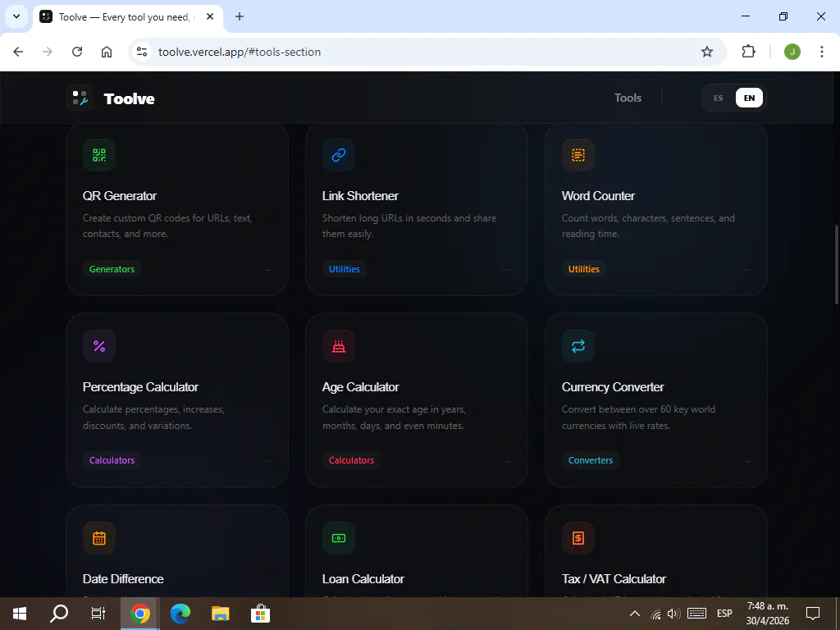Image resolution: width=840 pixels, height=630 pixels.
Task: Open Loan Calculator title
Action: point(363,579)
